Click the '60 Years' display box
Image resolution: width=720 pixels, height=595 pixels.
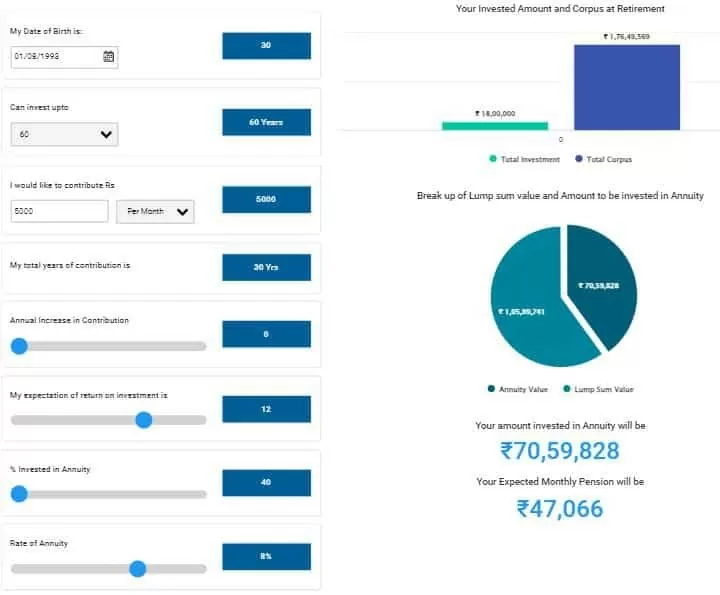click(266, 122)
